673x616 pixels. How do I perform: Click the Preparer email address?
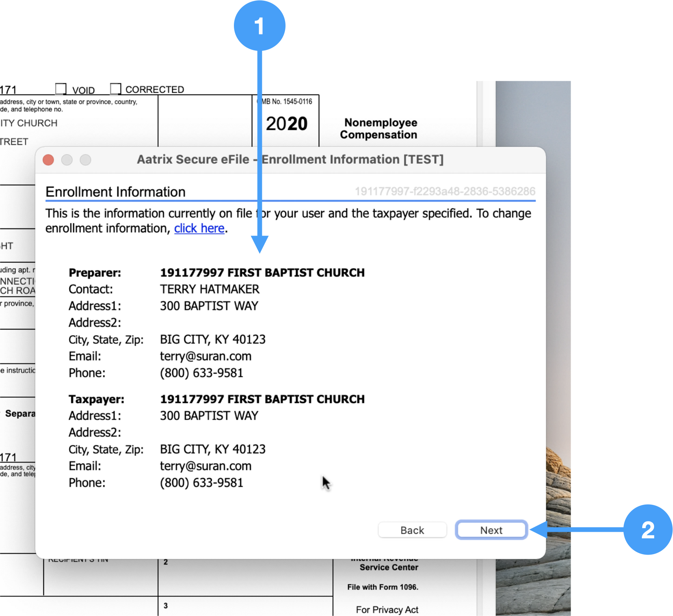(x=205, y=356)
